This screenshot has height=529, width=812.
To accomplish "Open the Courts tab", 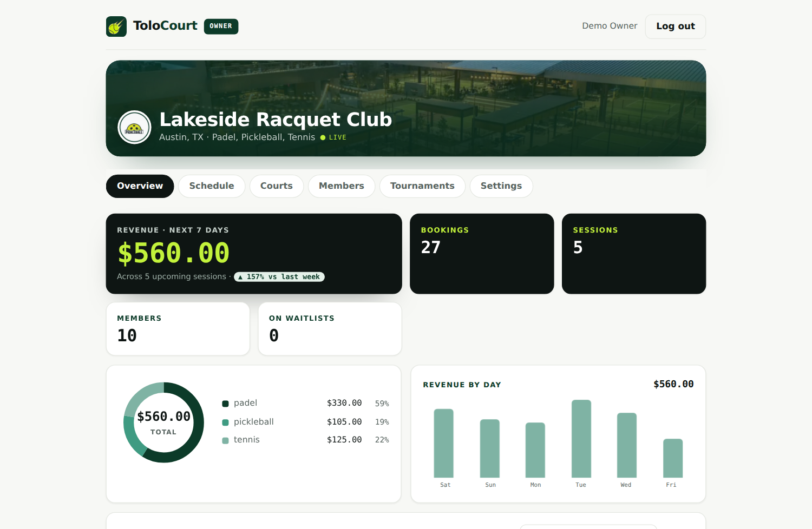I will pos(277,186).
